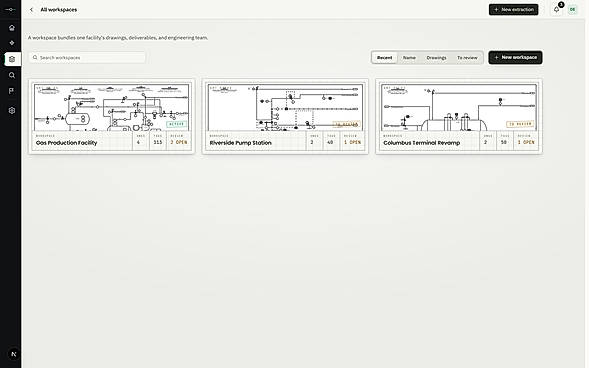Click the Gas Production Facility title
589x368 pixels.
coord(66,143)
